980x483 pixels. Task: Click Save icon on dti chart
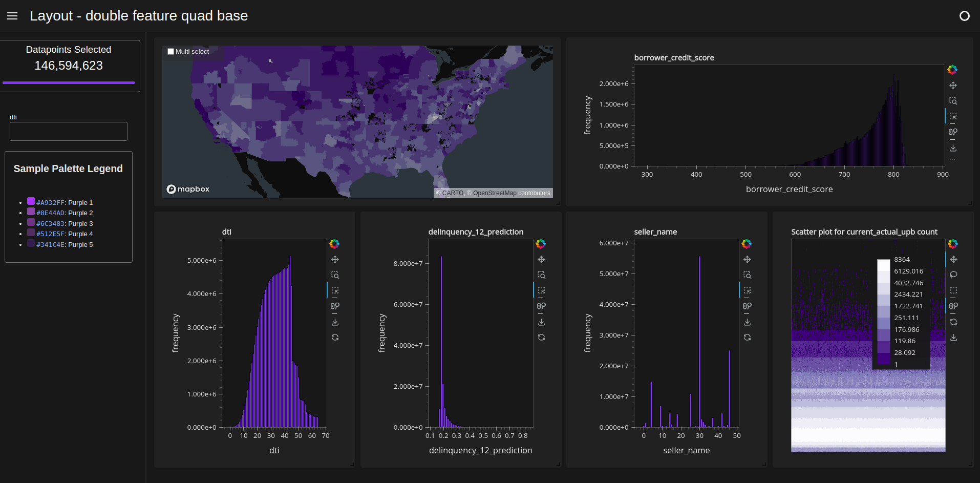[x=335, y=322]
